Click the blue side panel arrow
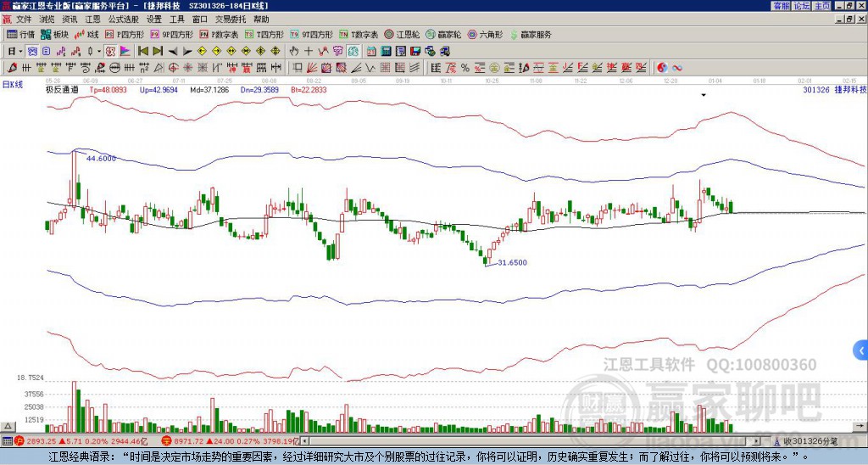Viewport: 868px width, 465px height. [861, 350]
